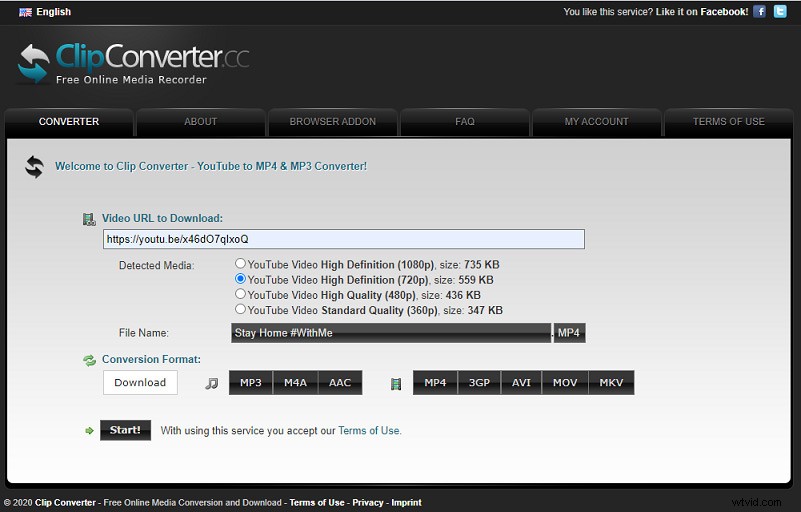Click footer Clip Converter link

point(65,503)
